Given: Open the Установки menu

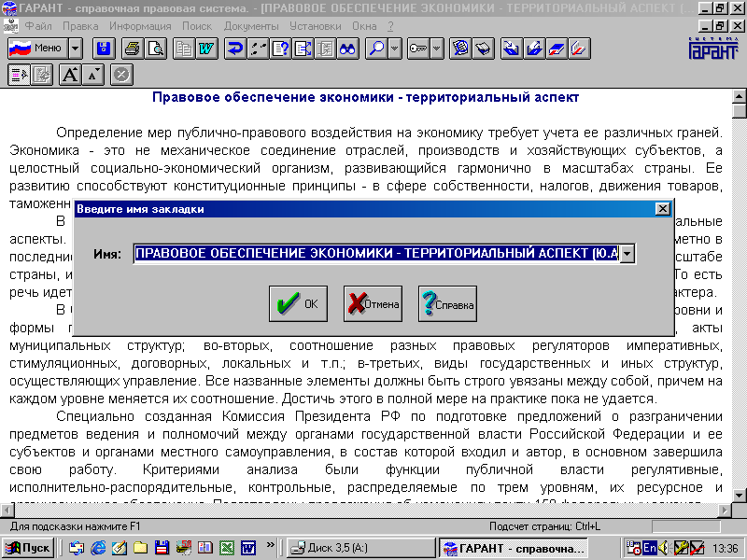Looking at the screenshot, I should coord(316,26).
